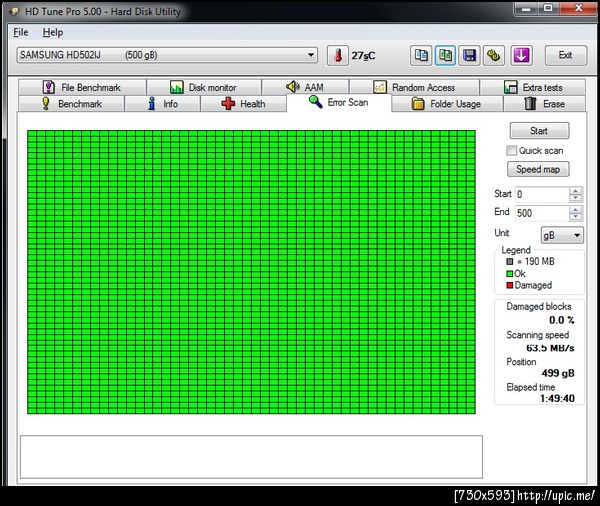This screenshot has width=600, height=506.
Task: Open the Random Access tab
Action: pyautogui.click(x=414, y=87)
